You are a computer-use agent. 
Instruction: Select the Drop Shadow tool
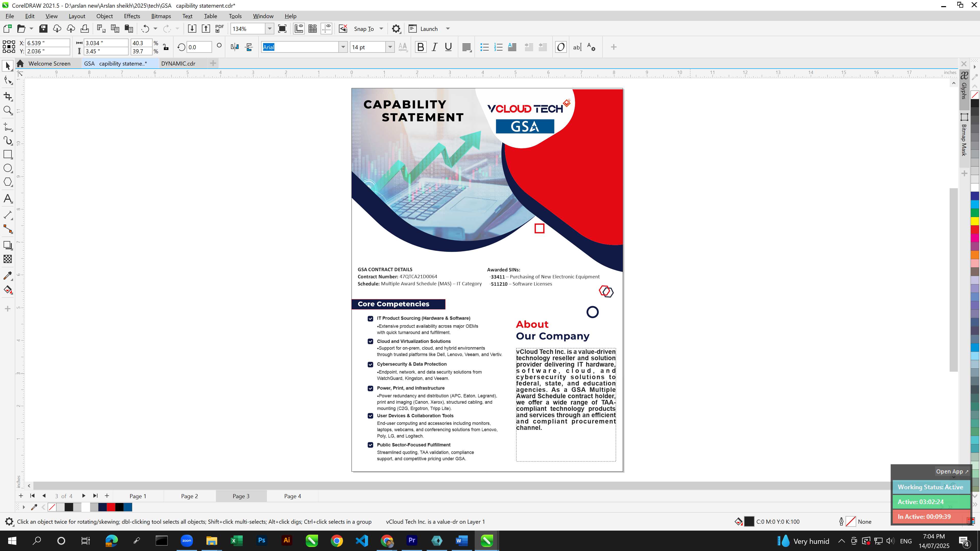(8, 245)
